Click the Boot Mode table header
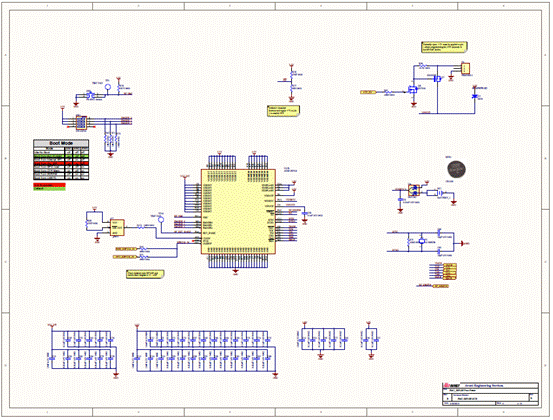Viewport: 553px width, 420px height. click(61, 143)
